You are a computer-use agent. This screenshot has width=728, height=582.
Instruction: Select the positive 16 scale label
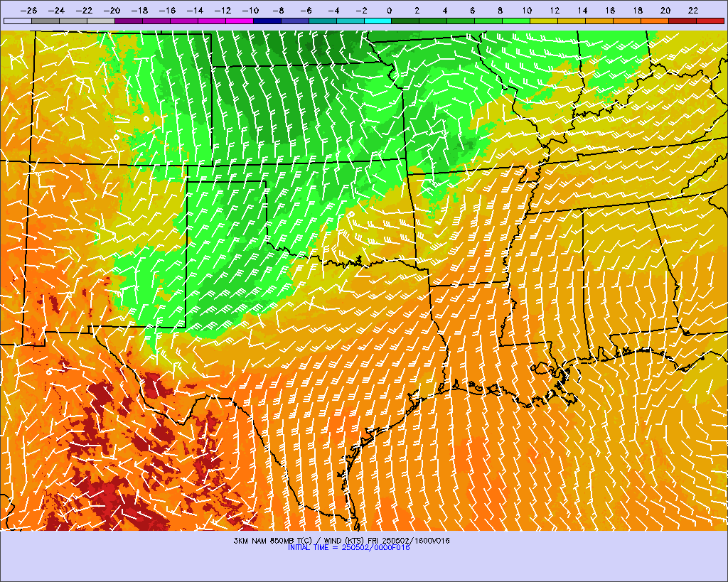pyautogui.click(x=610, y=11)
